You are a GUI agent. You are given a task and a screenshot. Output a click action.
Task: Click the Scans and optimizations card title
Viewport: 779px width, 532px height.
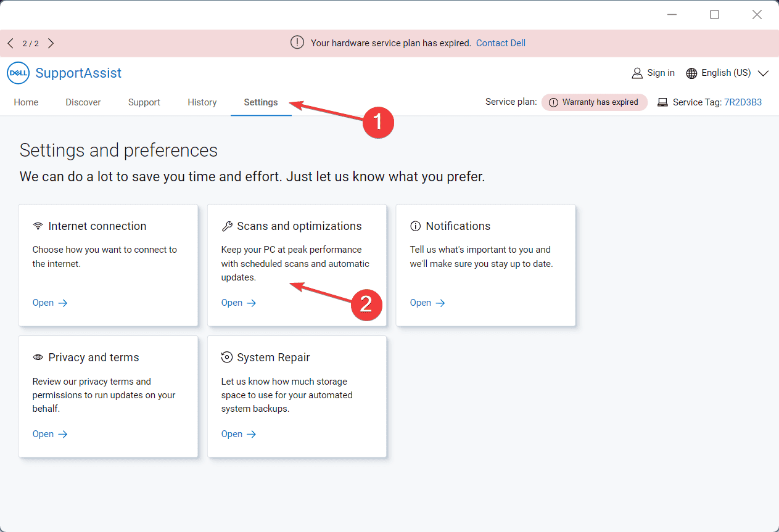[x=299, y=226]
